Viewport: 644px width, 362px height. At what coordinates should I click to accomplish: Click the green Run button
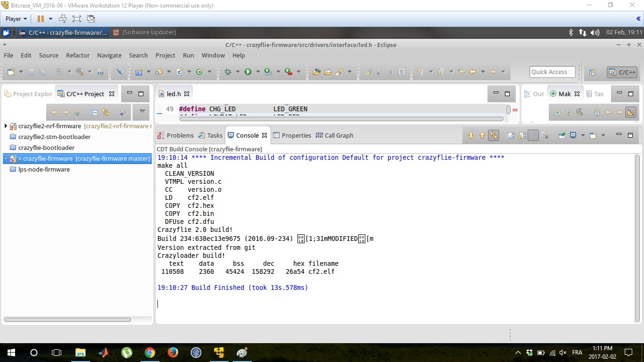click(248, 72)
